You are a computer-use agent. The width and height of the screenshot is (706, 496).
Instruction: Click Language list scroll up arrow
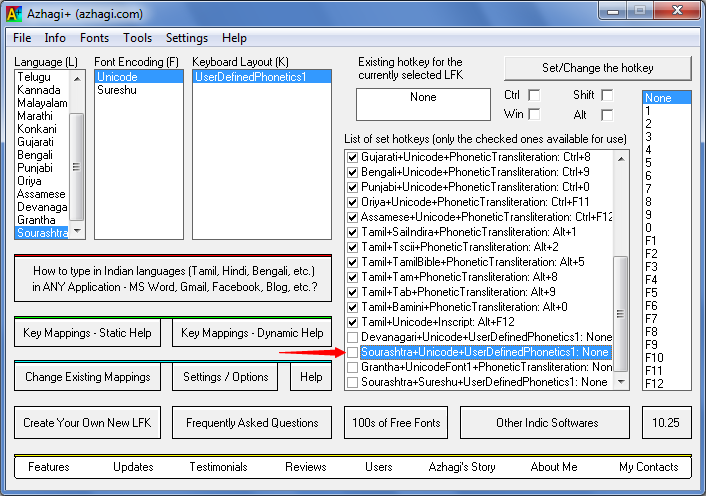[77, 78]
